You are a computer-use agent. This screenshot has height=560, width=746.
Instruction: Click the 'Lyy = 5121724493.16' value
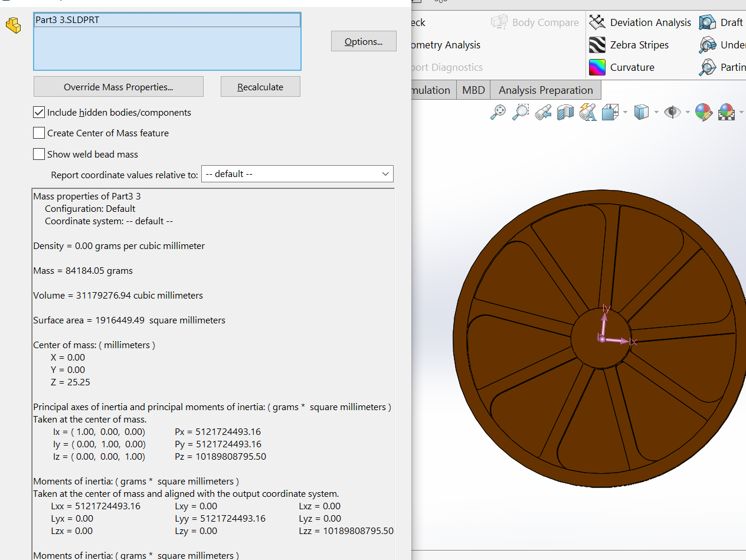pyautogui.click(x=220, y=518)
